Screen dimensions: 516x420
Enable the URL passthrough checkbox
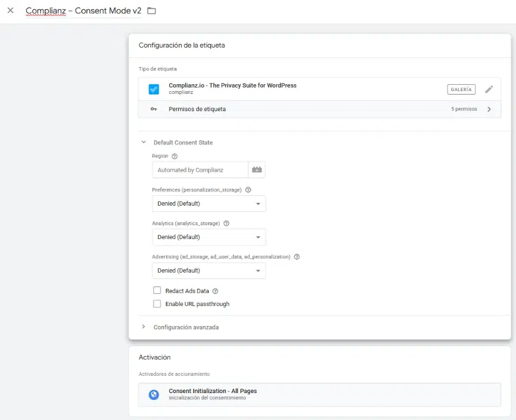coord(157,304)
